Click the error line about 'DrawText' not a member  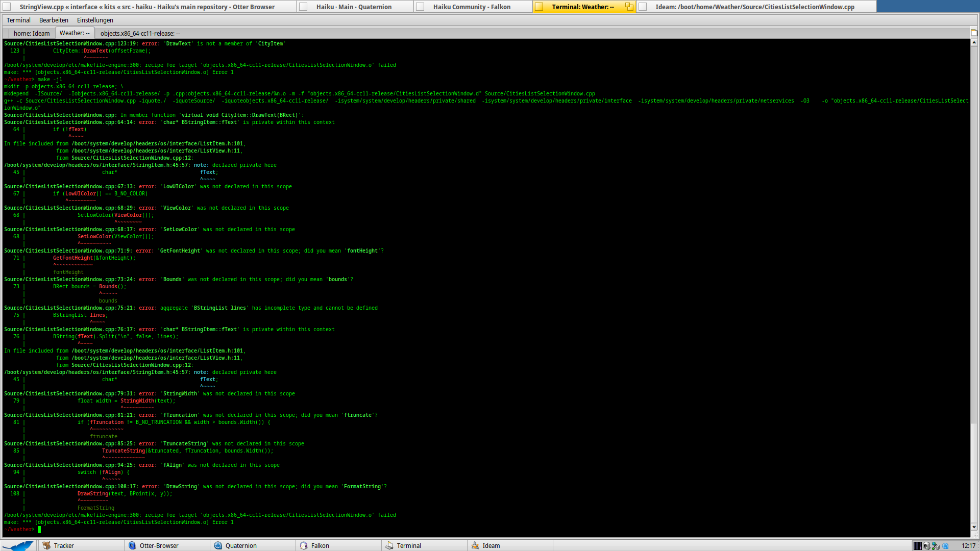tap(144, 43)
